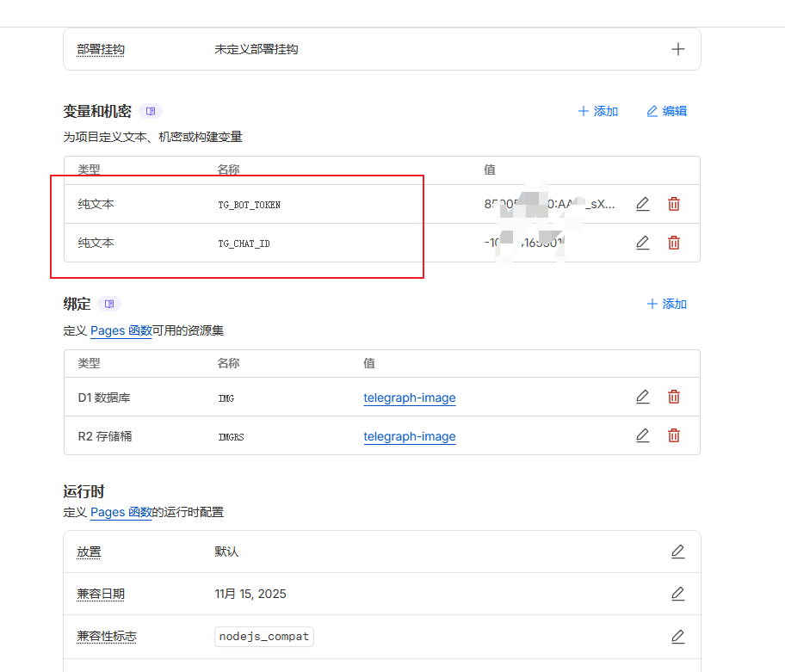Image resolution: width=785 pixels, height=672 pixels.
Task: Click 编辑 in the 变量和机密 section
Action: point(667,111)
